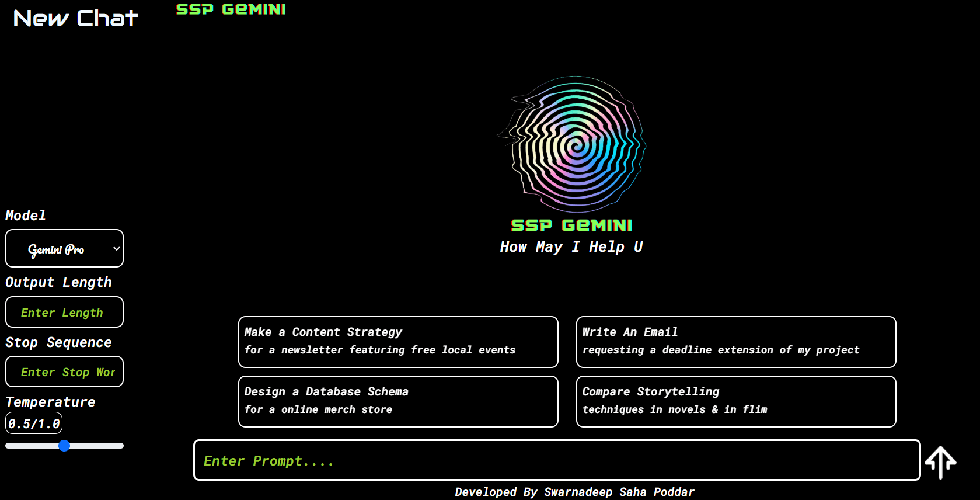The width and height of the screenshot is (980, 500).
Task: Select Design a Database Schema suggestion card
Action: coord(398,401)
